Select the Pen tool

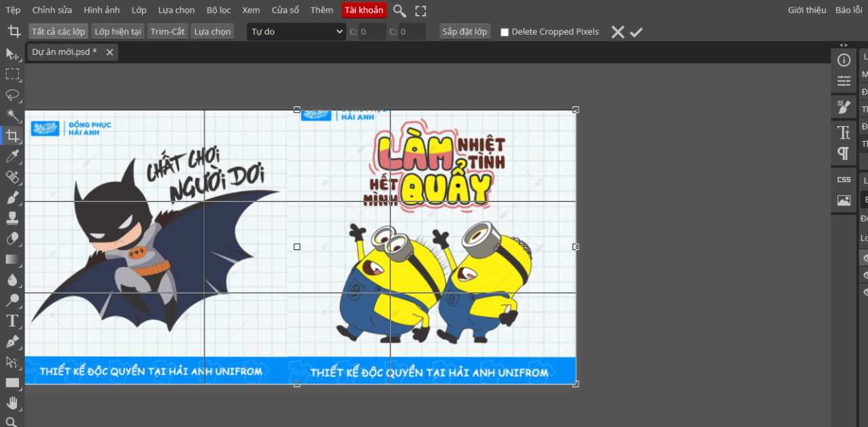[x=12, y=342]
